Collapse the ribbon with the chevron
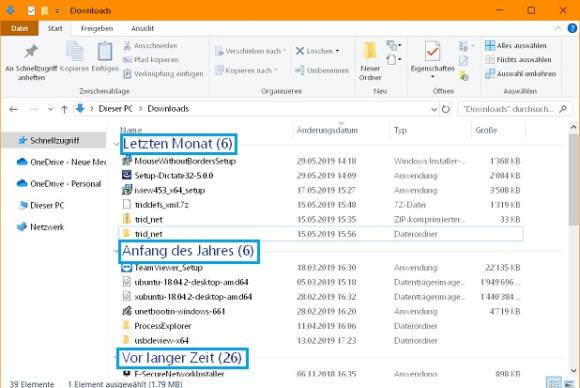 [x=557, y=28]
